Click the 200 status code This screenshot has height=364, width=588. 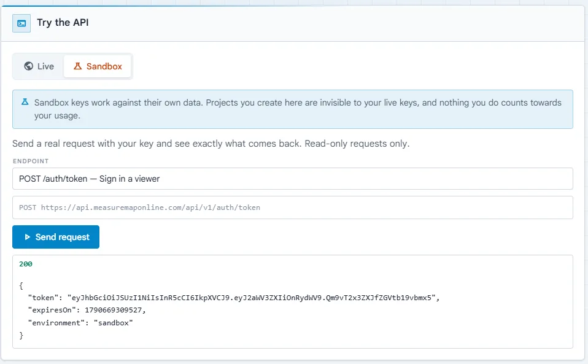[26, 264]
